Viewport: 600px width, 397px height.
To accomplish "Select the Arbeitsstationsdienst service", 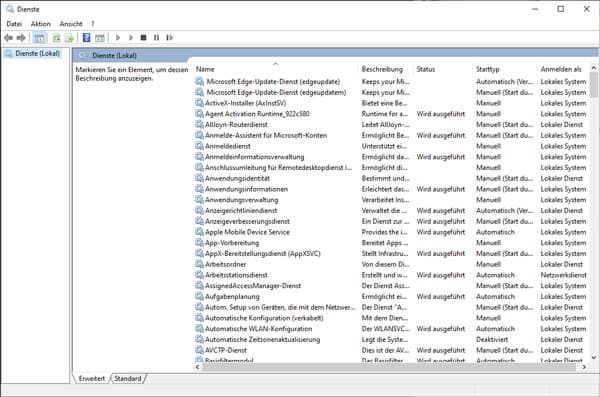I will coord(391,274).
